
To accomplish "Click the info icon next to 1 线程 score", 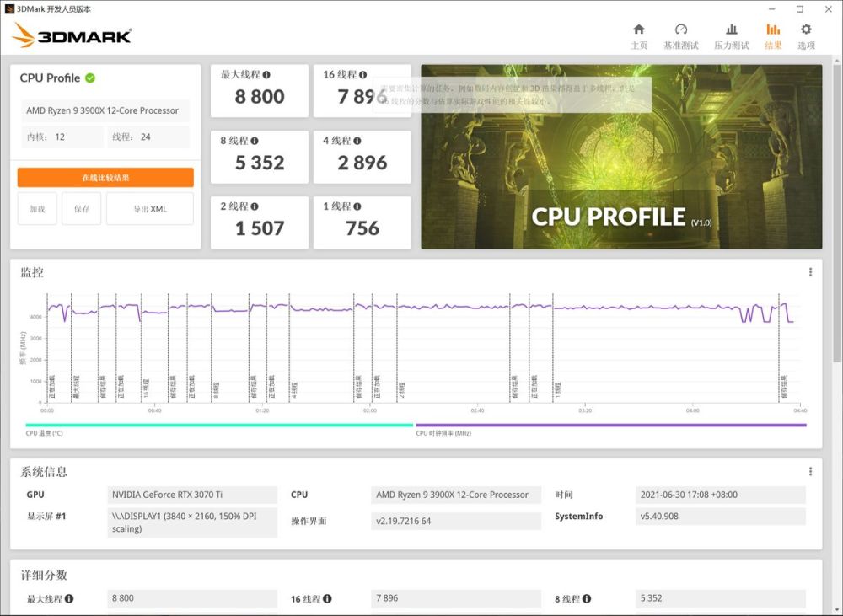I will 358,205.
